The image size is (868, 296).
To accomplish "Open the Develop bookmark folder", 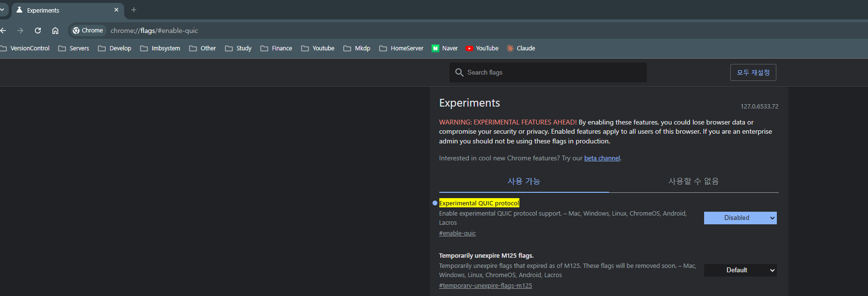I will (x=115, y=48).
